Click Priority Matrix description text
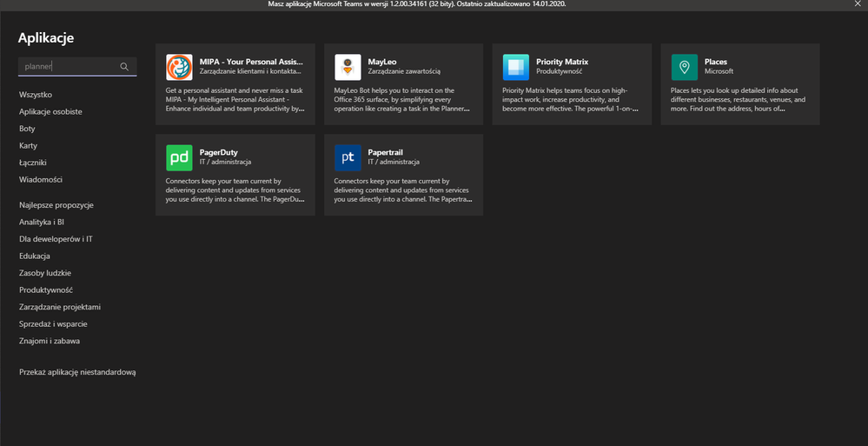This screenshot has width=868, height=446. pyautogui.click(x=570, y=100)
